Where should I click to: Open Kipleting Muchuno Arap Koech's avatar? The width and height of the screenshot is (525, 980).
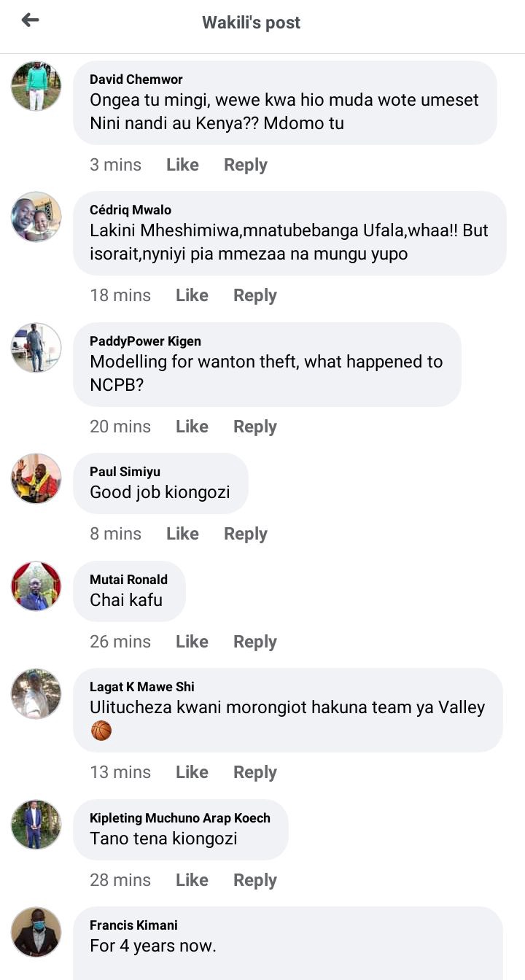[36, 825]
